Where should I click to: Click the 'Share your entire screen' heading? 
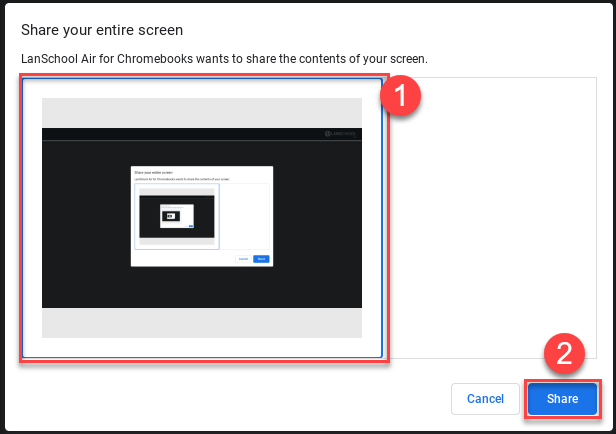102,30
